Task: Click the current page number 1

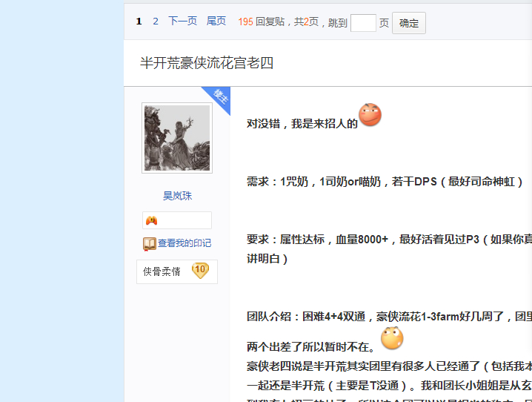Action: [139, 22]
